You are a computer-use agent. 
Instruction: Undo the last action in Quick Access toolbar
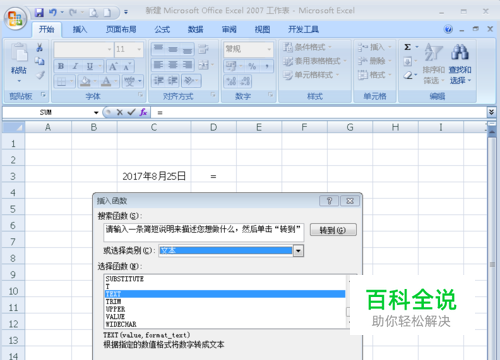[x=53, y=13]
